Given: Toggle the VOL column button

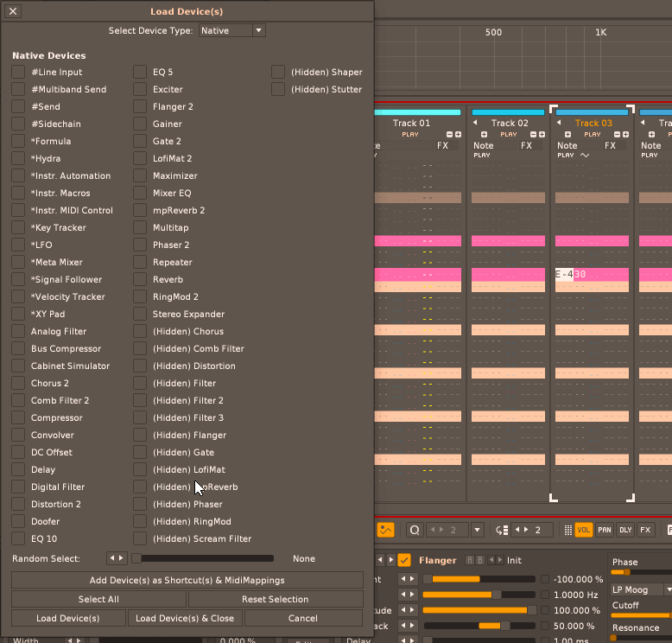Looking at the screenshot, I should pos(584,530).
